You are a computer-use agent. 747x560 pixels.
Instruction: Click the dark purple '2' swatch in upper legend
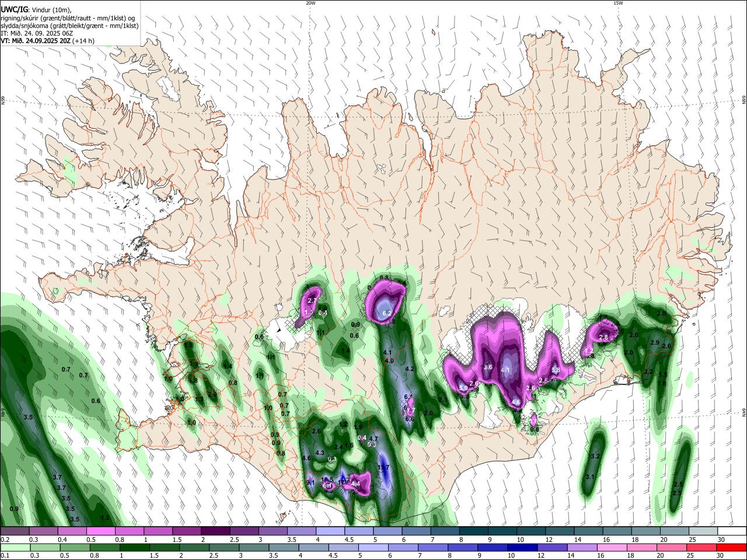point(215,531)
